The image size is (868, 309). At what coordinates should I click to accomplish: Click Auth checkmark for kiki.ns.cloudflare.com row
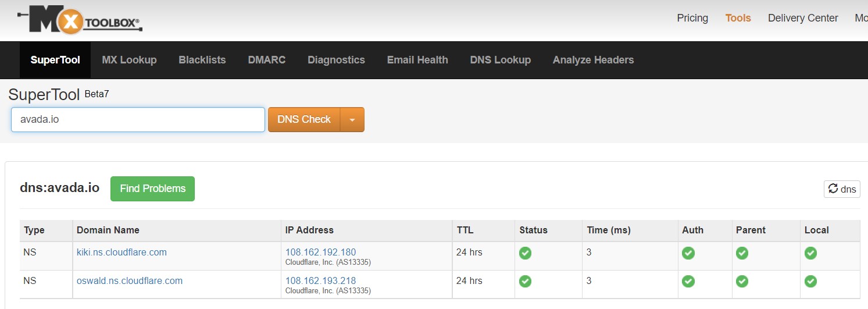(x=688, y=253)
